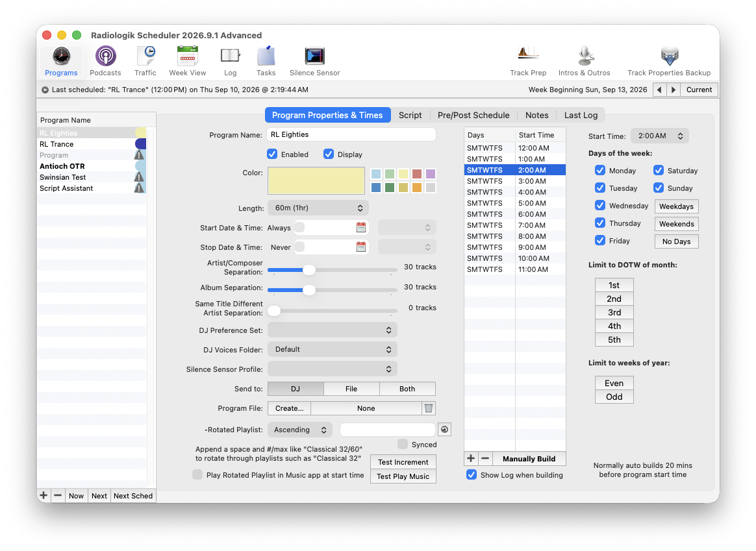
Task: Switch to Program Properties & Times tab
Action: [x=327, y=115]
